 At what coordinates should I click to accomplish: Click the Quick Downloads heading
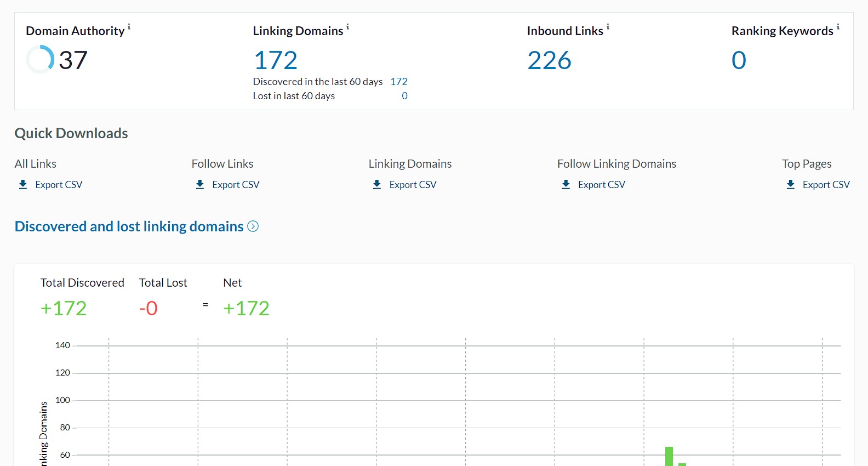pos(71,133)
